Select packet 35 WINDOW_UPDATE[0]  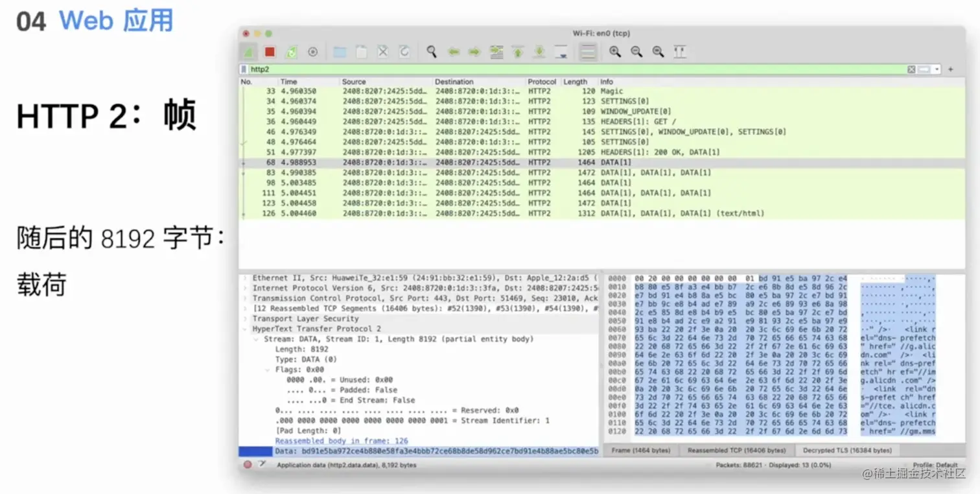point(602,112)
